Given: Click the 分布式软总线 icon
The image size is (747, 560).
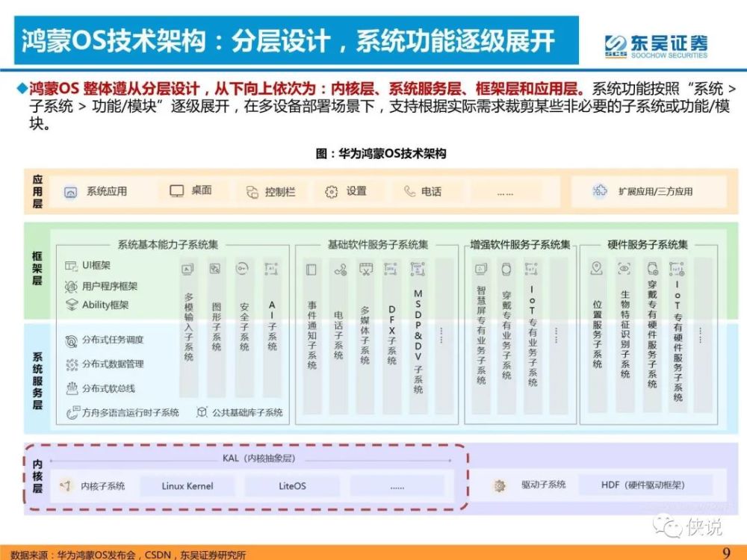Looking at the screenshot, I should [72, 388].
